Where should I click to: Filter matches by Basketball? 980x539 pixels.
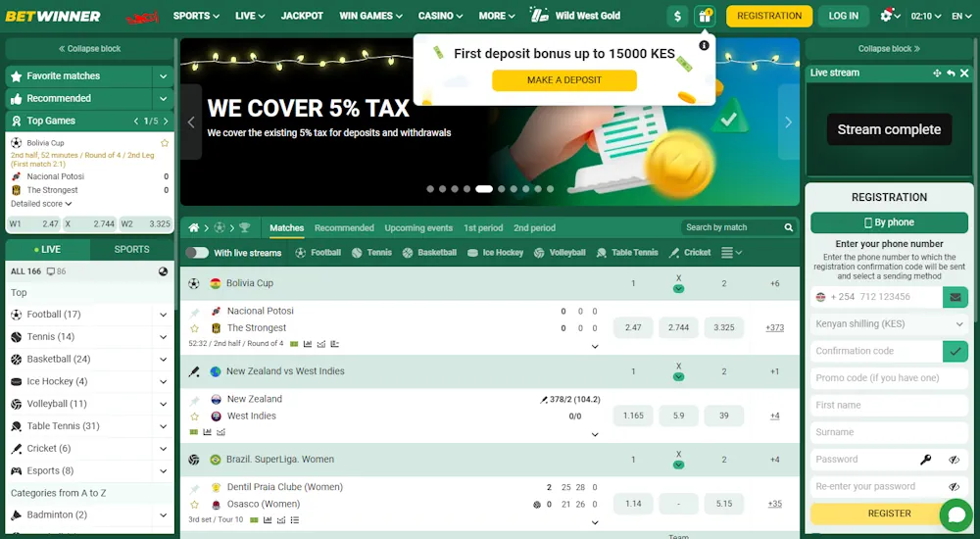[429, 253]
